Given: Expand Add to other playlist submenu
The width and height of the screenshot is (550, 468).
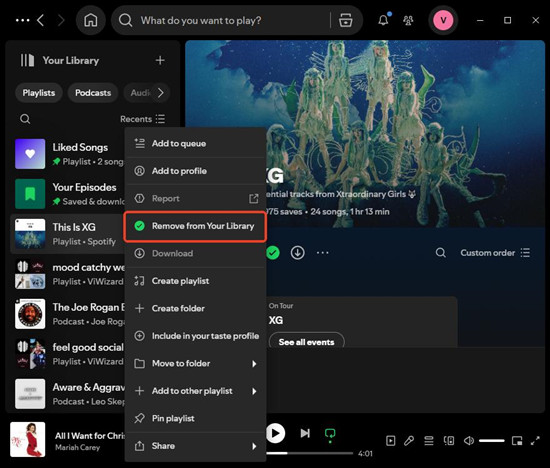Looking at the screenshot, I should [195, 391].
